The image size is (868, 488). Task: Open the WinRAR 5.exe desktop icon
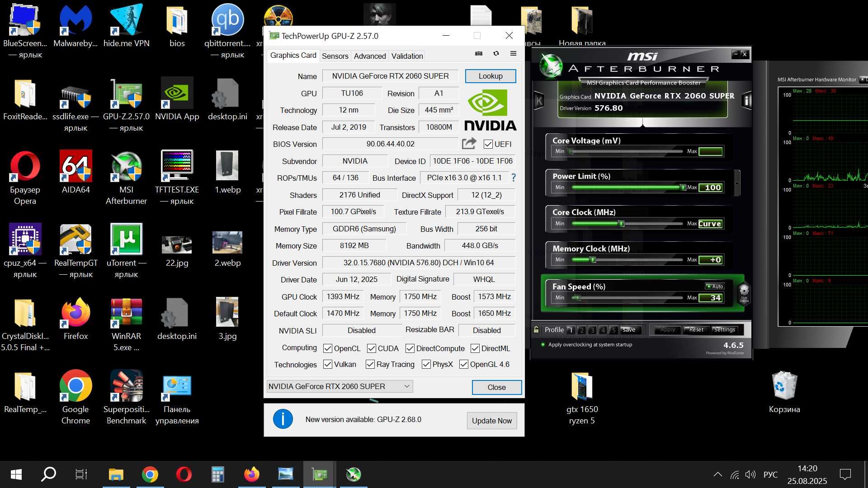(x=126, y=324)
